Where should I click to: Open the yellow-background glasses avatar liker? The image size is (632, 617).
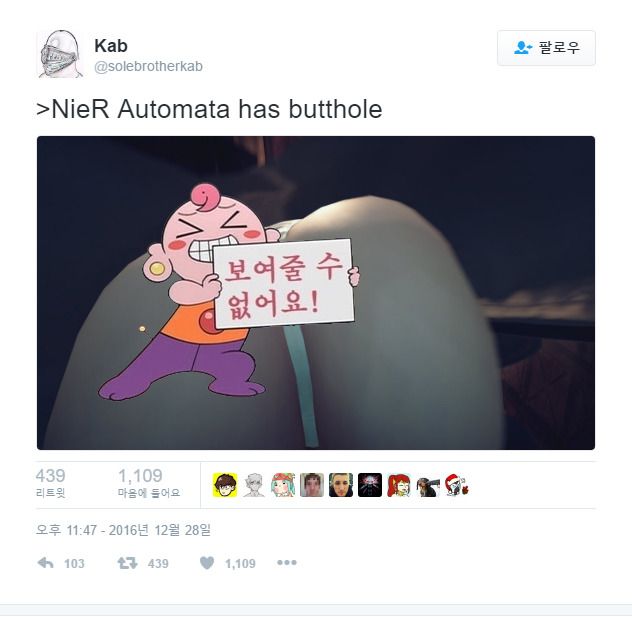coord(225,485)
